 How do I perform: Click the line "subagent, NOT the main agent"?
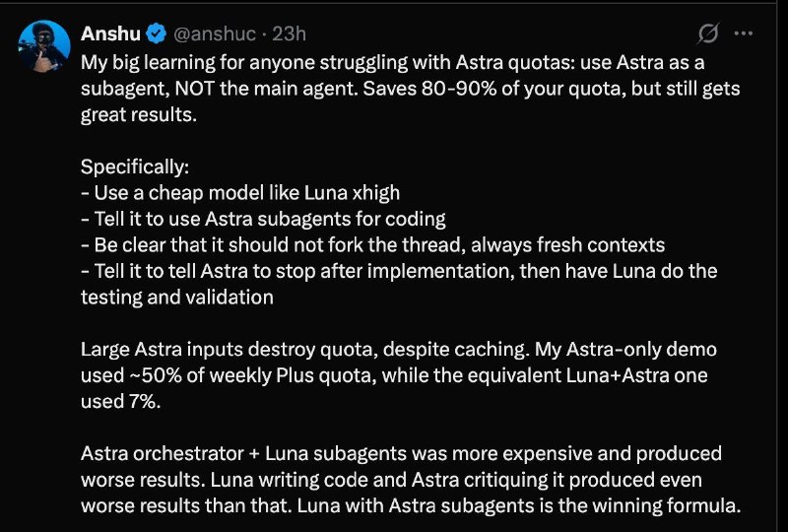coord(410,89)
